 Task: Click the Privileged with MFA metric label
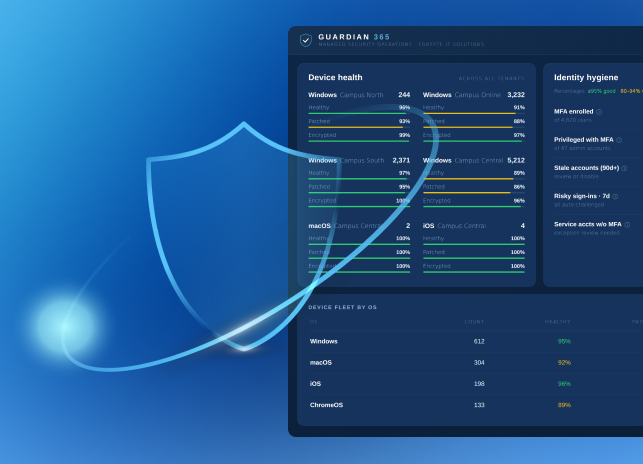click(584, 140)
